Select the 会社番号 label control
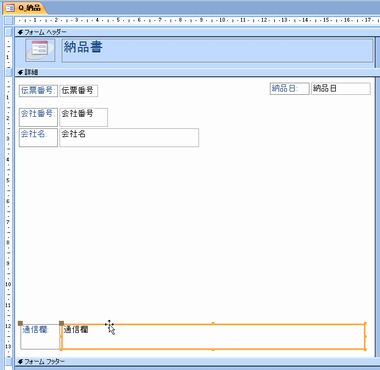The width and height of the screenshot is (380, 370). coord(38,117)
